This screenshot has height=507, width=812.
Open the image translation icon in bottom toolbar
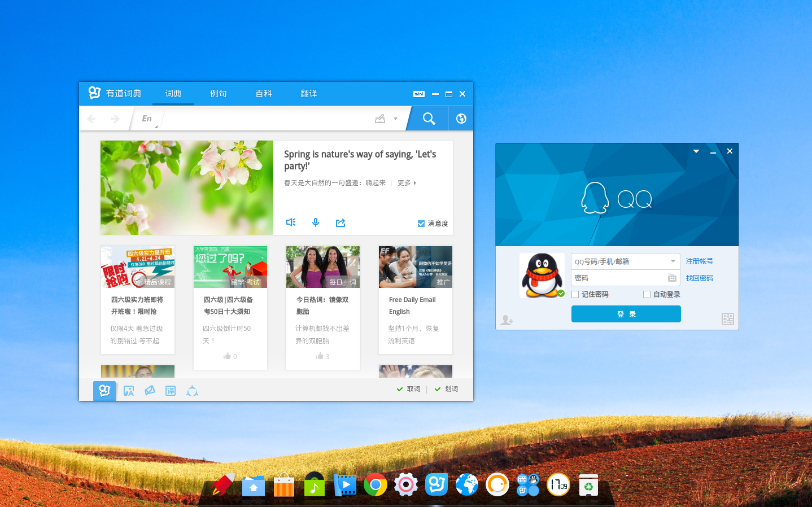[x=129, y=391]
